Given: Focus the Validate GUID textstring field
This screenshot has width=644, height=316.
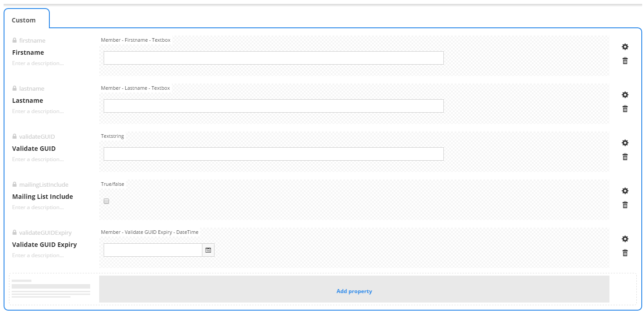Looking at the screenshot, I should (x=274, y=154).
